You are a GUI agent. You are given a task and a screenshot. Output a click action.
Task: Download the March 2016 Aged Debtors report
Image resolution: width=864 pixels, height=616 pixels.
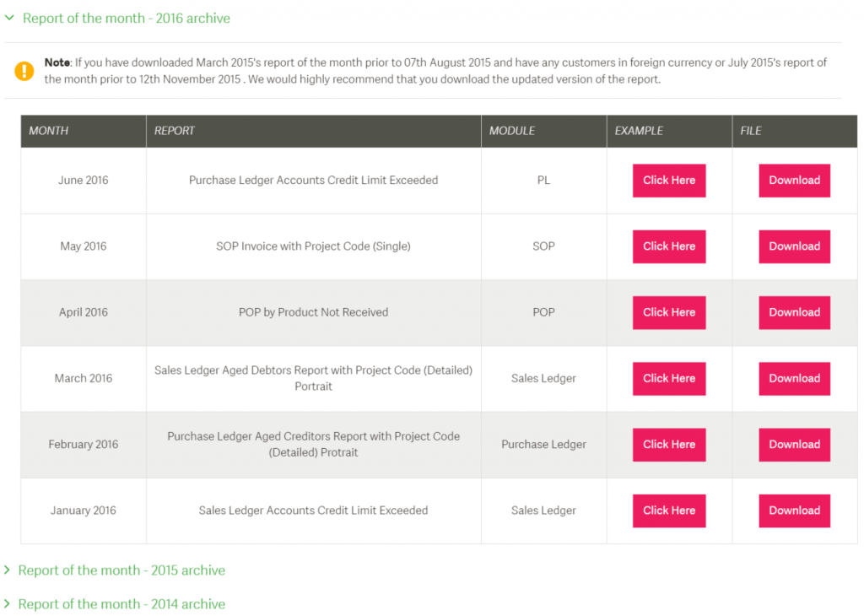(x=794, y=379)
